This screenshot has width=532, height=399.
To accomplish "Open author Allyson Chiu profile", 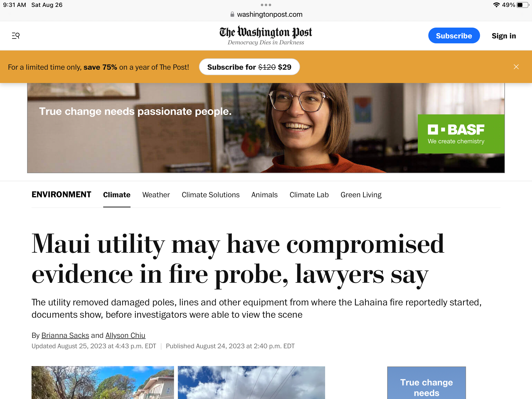I will [x=125, y=335].
